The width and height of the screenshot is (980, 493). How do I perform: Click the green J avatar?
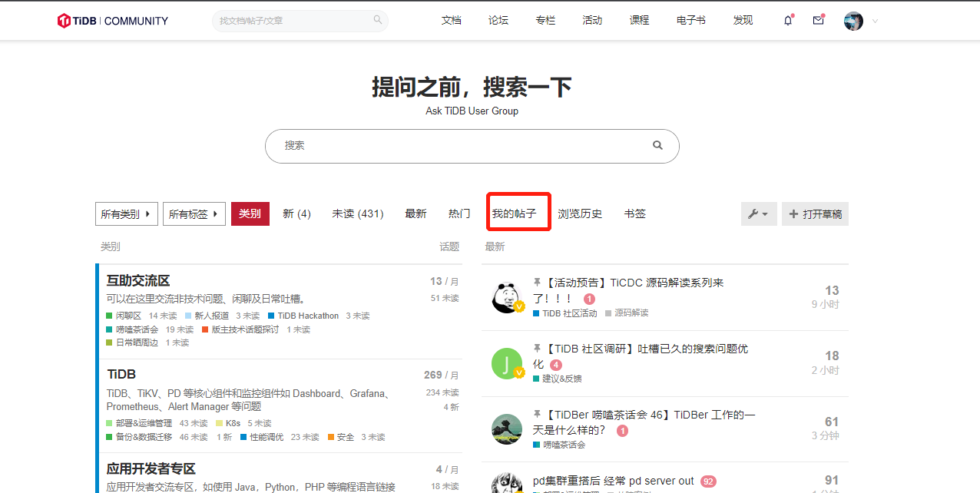pos(507,363)
